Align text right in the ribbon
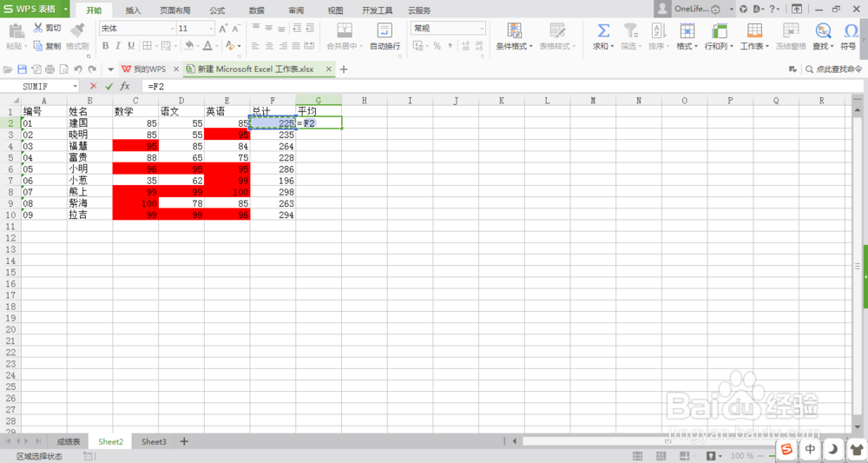This screenshot has height=463, width=868. coord(282,46)
